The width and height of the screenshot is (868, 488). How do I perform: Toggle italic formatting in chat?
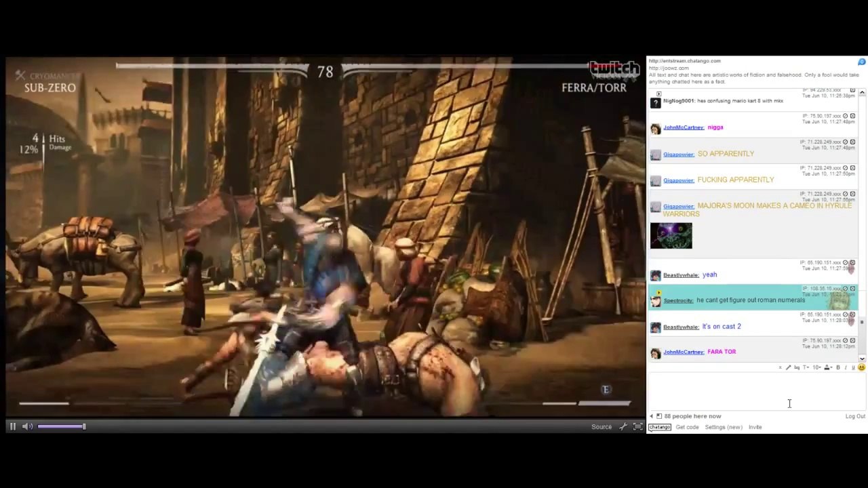tap(846, 367)
